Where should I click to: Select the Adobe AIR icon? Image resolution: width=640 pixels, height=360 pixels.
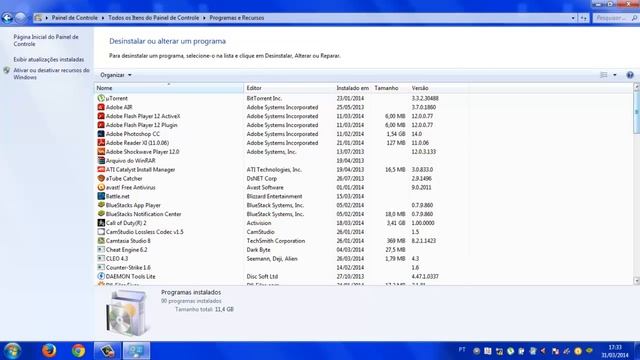101,107
